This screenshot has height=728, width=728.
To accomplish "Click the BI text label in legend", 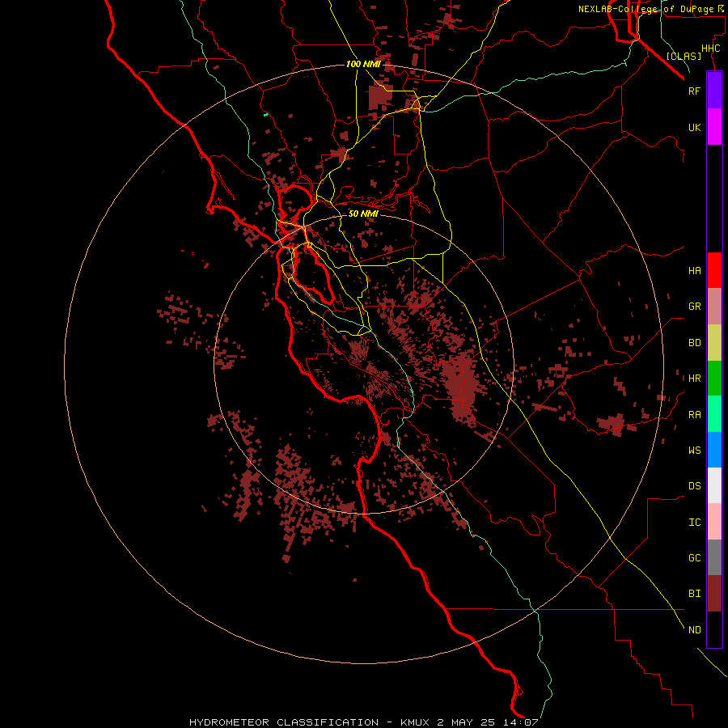I will (694, 594).
